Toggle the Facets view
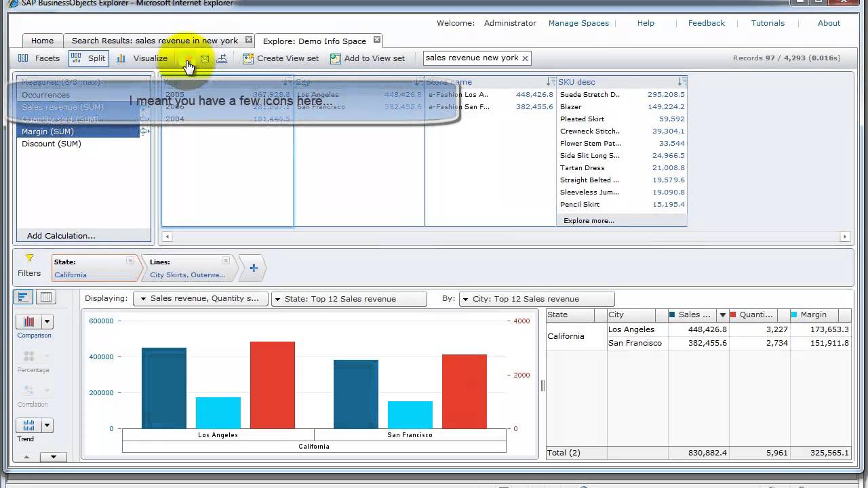Screen dimensions: 868x488 (39, 58)
